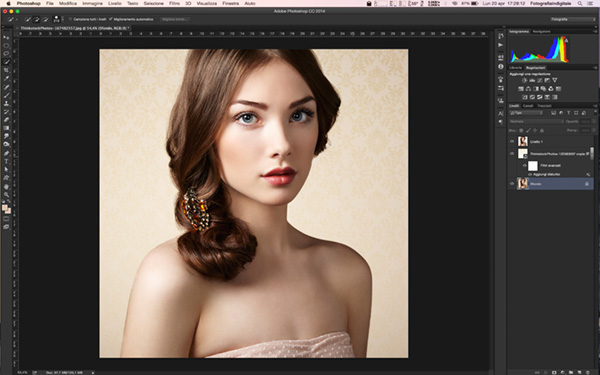Screen dimensions: 600x375
Task: Select the Path Selection tool
Action: (x=7, y=170)
